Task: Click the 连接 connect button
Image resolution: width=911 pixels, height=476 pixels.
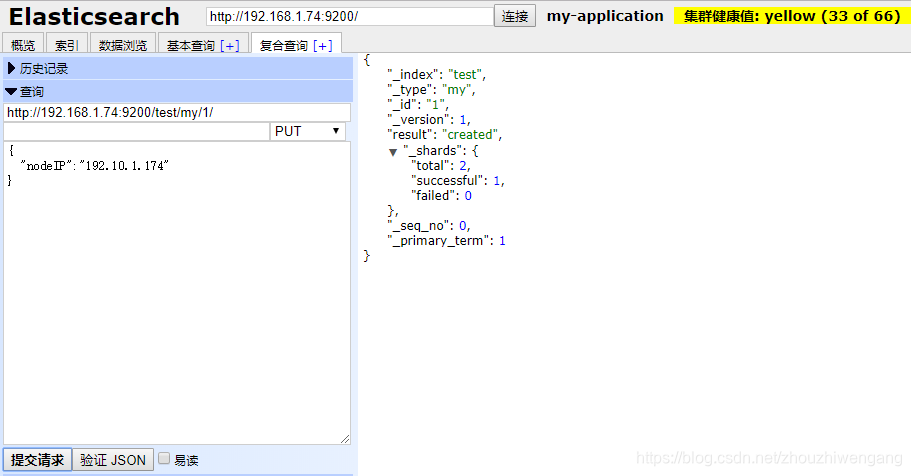Action: pos(515,16)
